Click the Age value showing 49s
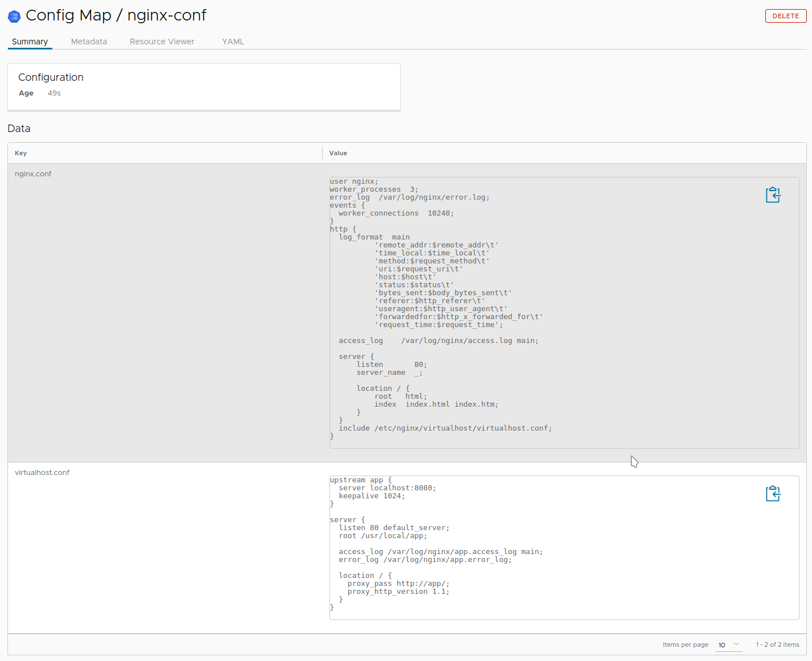The image size is (812, 661). tap(54, 93)
